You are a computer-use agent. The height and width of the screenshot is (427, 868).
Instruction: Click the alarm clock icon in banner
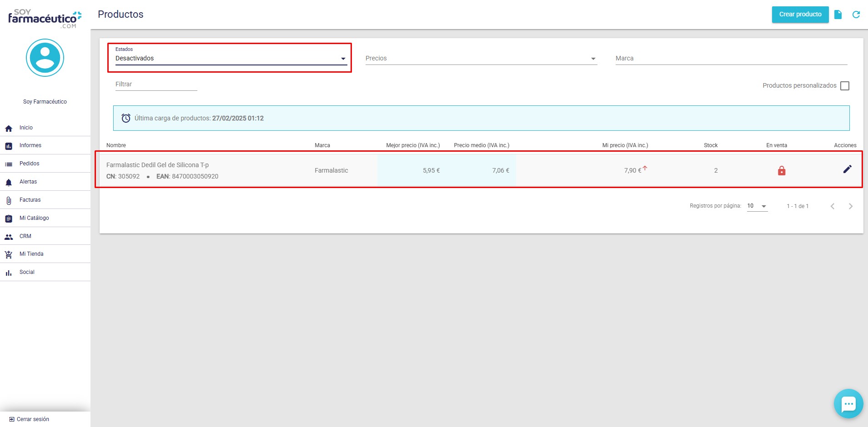[x=126, y=118]
